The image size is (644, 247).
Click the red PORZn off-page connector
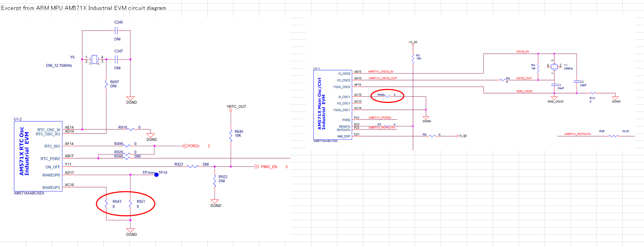click(191, 146)
